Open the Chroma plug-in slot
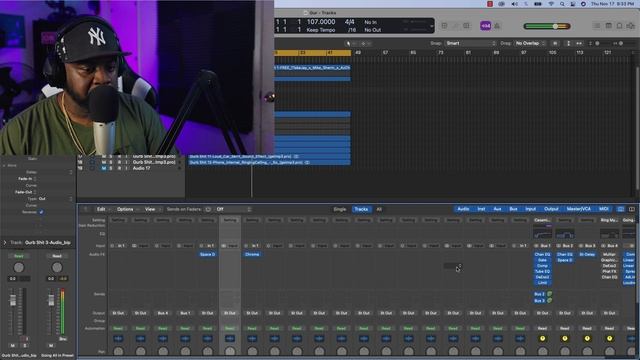 click(252, 254)
